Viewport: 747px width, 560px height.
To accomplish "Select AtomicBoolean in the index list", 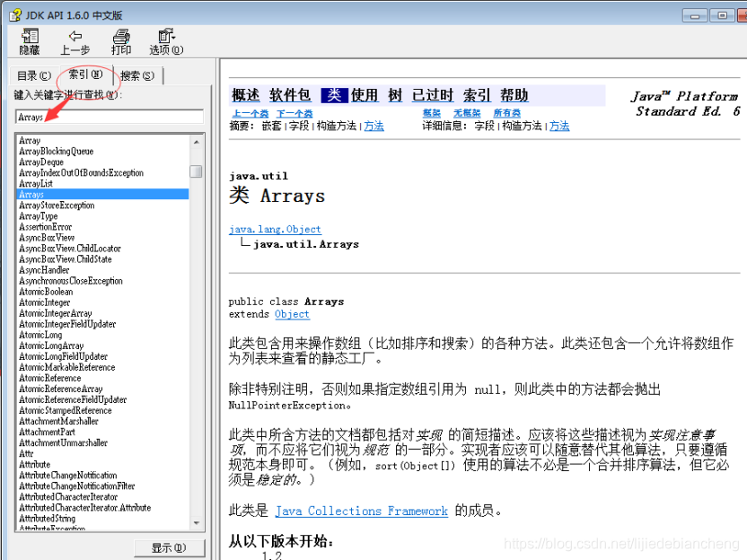I will (x=46, y=292).
